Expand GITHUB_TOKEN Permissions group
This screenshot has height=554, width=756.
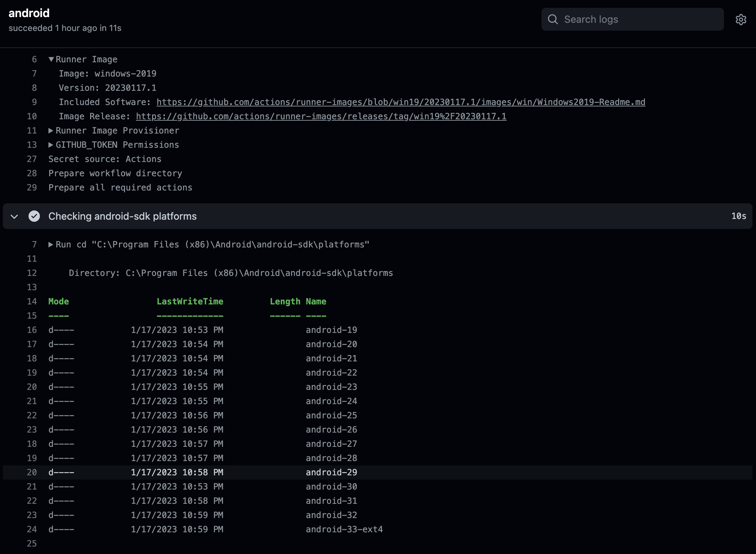pos(51,145)
